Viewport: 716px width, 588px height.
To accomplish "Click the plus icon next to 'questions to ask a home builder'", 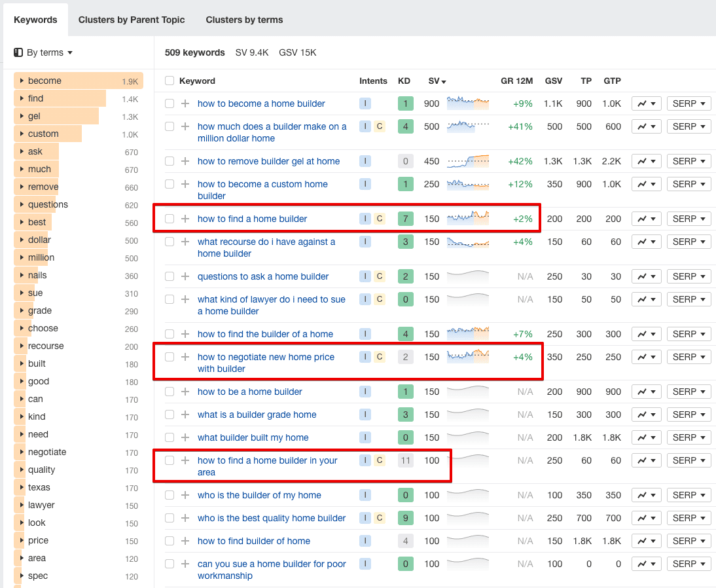I will pyautogui.click(x=185, y=276).
